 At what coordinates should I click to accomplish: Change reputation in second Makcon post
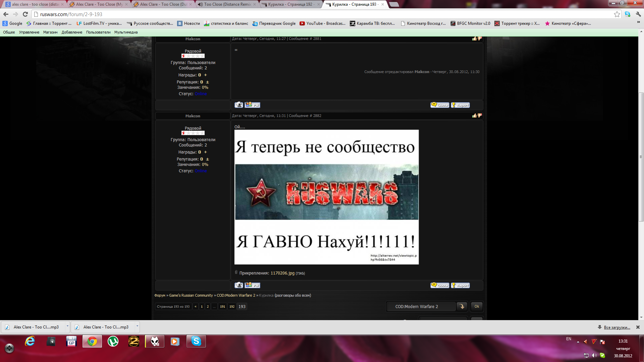(207, 159)
